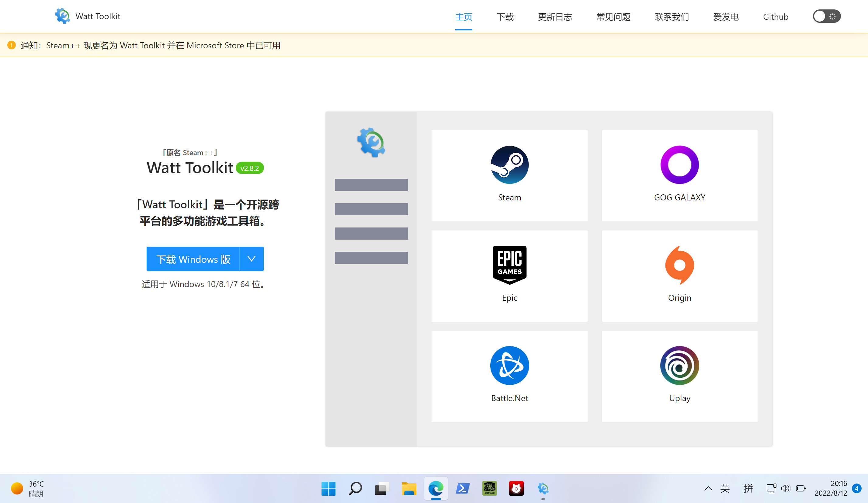Select the GOG GALAXY platform tile
Viewport: 868px width, 503px height.
point(679,176)
